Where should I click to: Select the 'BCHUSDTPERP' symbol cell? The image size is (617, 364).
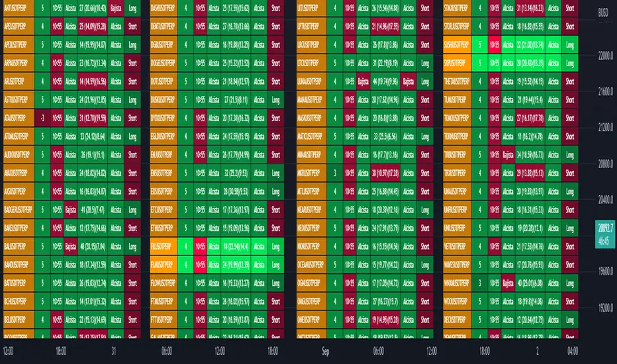click(19, 301)
